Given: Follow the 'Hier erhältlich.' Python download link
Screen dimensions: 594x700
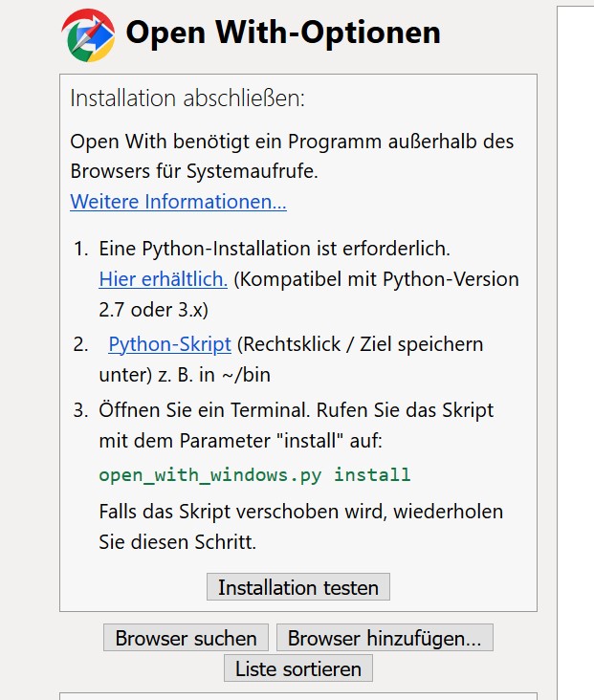Looking at the screenshot, I should [x=163, y=279].
